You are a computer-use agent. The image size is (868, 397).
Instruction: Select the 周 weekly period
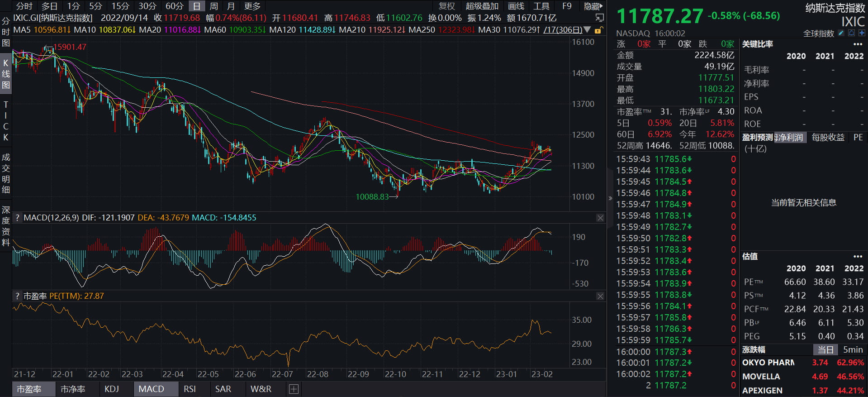tap(214, 6)
